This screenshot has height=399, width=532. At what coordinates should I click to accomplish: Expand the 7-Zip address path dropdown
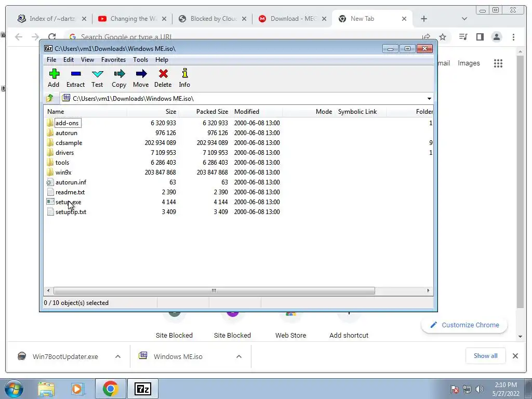(x=429, y=98)
